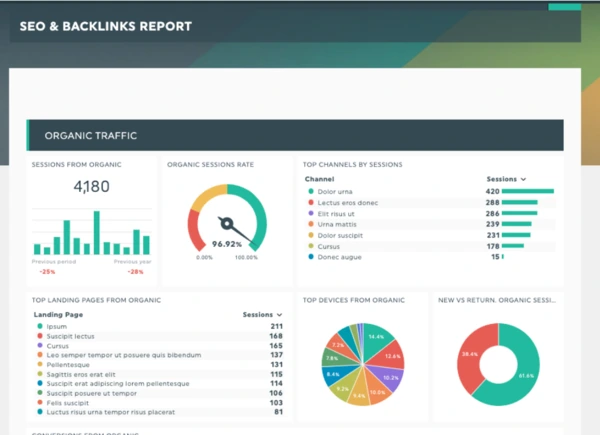600x435 pixels.
Task: Select the Dolor urna channel dot
Action: pyautogui.click(x=311, y=191)
